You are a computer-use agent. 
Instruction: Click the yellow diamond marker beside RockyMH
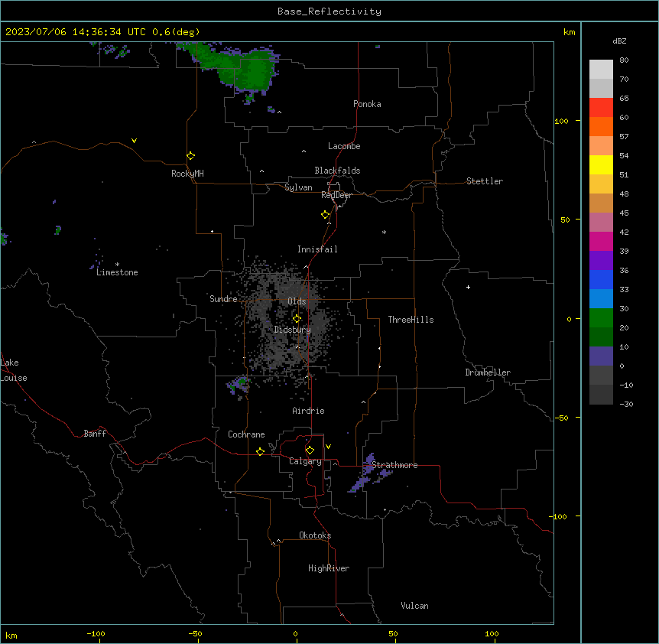click(x=190, y=156)
